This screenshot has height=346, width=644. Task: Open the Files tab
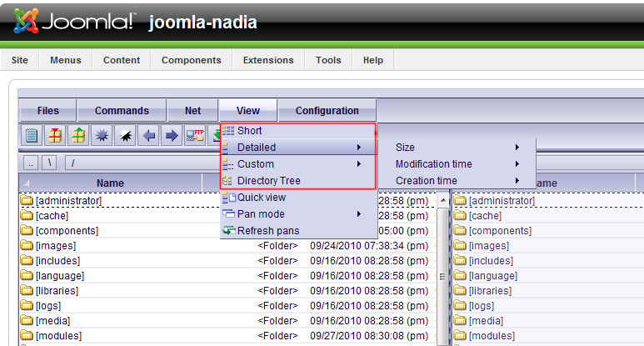click(47, 111)
